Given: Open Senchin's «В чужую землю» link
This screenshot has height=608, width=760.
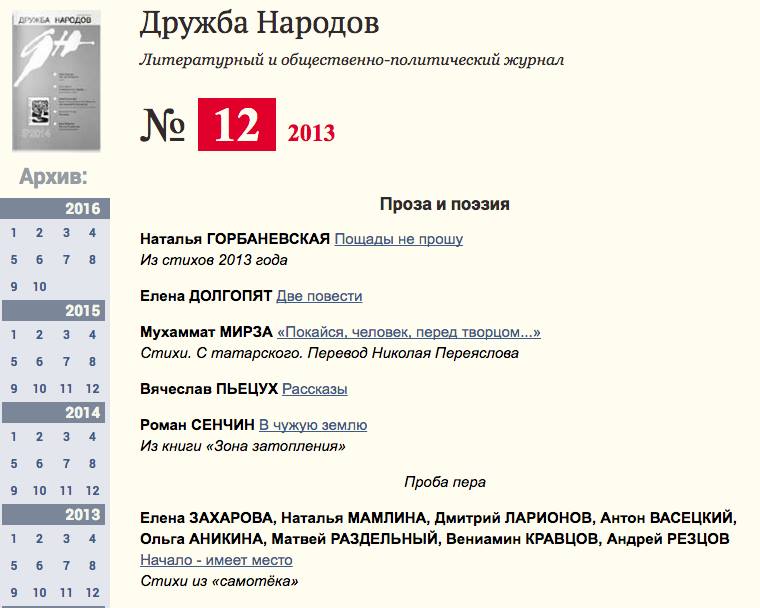Looking at the screenshot, I should click(x=313, y=425).
